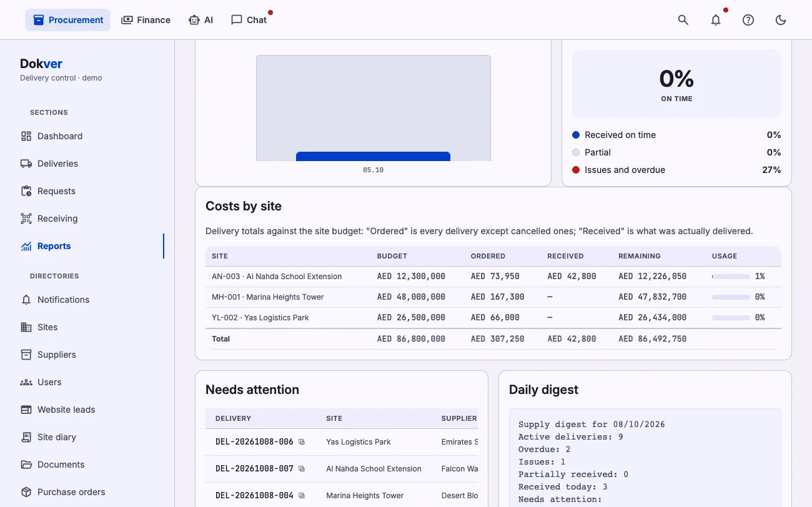Click the Sites building icon

click(26, 327)
